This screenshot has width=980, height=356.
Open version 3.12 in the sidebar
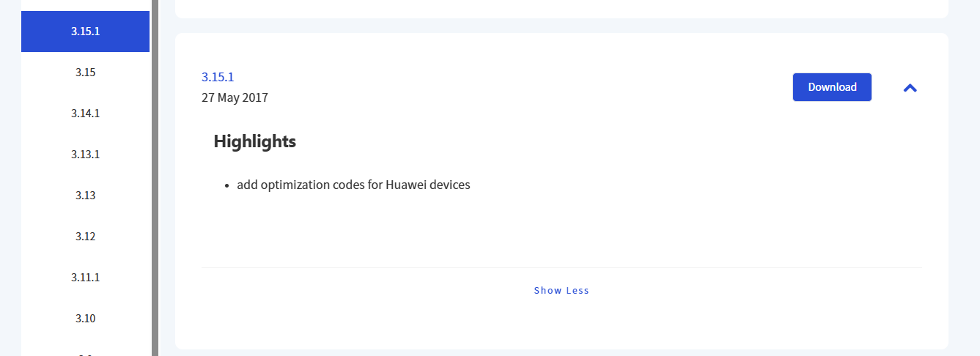point(85,237)
